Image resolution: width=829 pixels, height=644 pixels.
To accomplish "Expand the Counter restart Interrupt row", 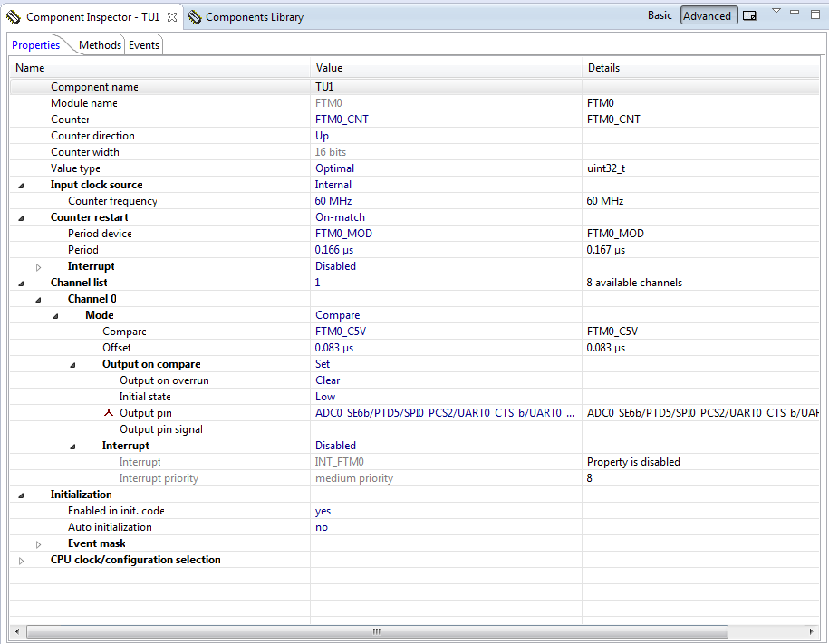I will 38,267.
